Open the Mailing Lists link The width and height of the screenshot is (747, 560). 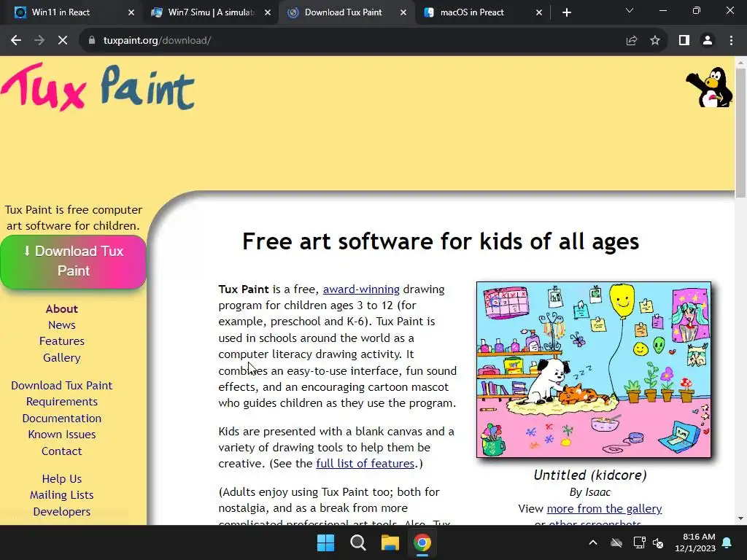[62, 495]
